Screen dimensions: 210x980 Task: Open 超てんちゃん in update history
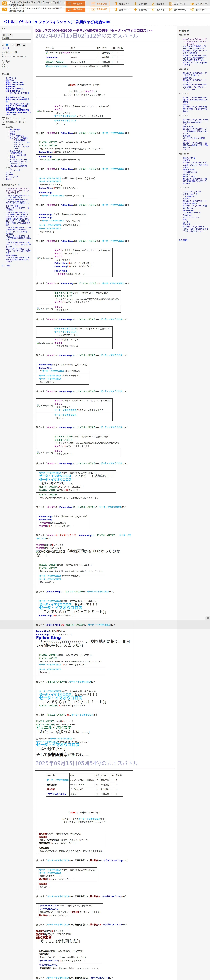tap(188, 127)
